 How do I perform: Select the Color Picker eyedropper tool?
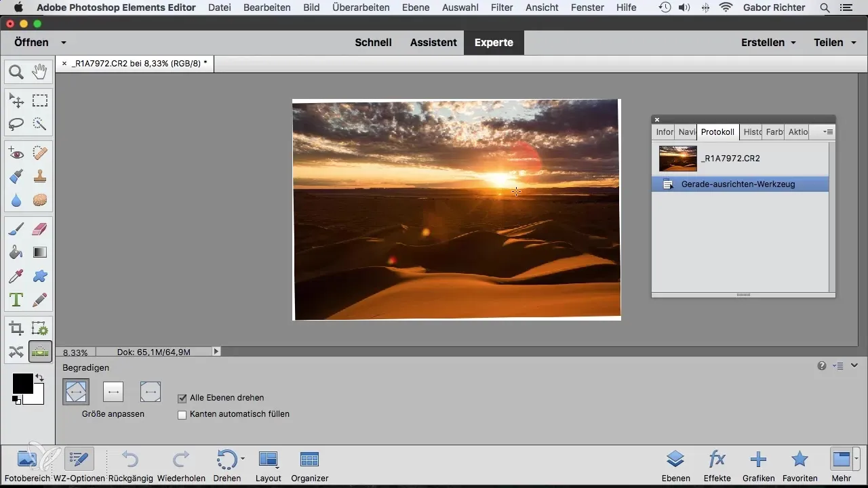pos(16,277)
